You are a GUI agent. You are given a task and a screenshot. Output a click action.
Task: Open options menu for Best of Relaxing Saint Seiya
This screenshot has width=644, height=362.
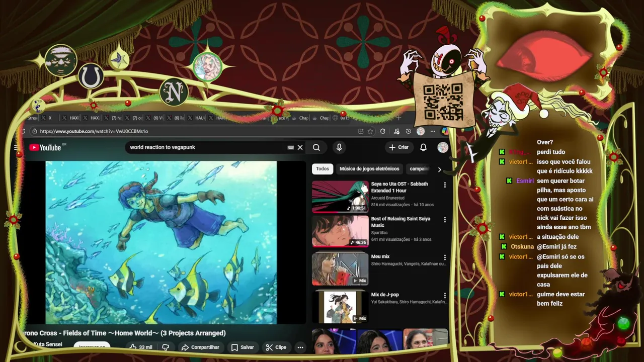click(445, 220)
